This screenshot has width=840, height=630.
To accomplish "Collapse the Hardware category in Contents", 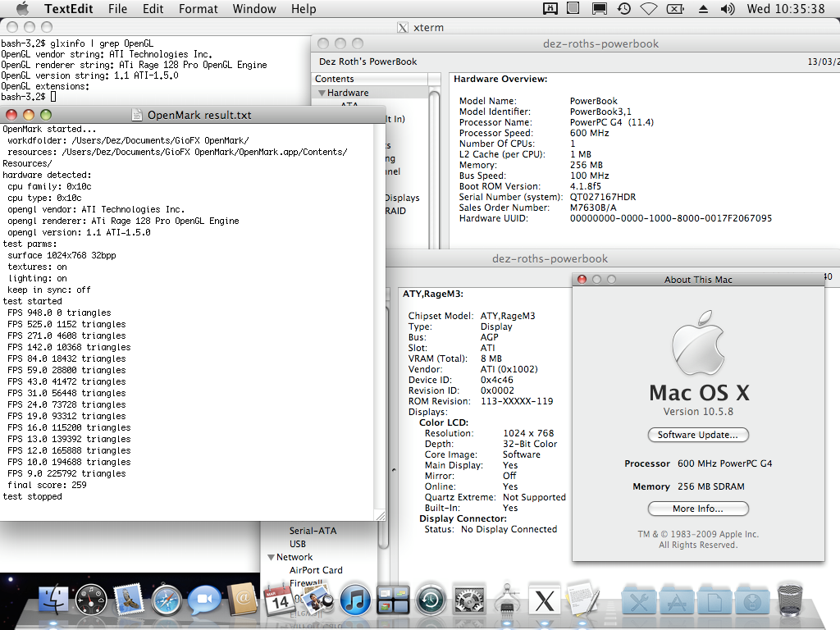I will click(x=322, y=93).
